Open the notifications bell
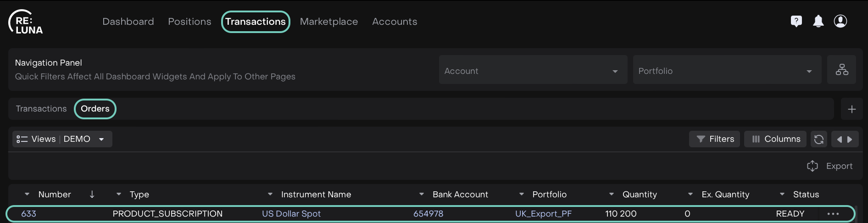 (x=818, y=21)
